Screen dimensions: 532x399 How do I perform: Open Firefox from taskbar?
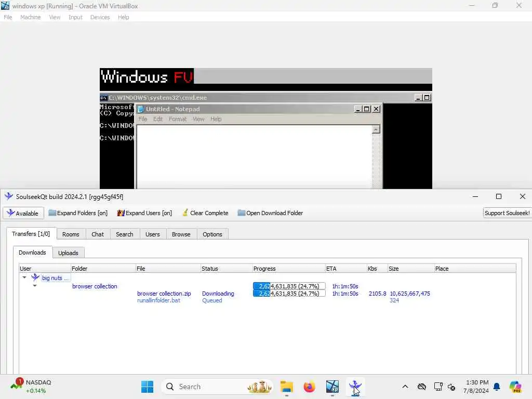(x=309, y=387)
